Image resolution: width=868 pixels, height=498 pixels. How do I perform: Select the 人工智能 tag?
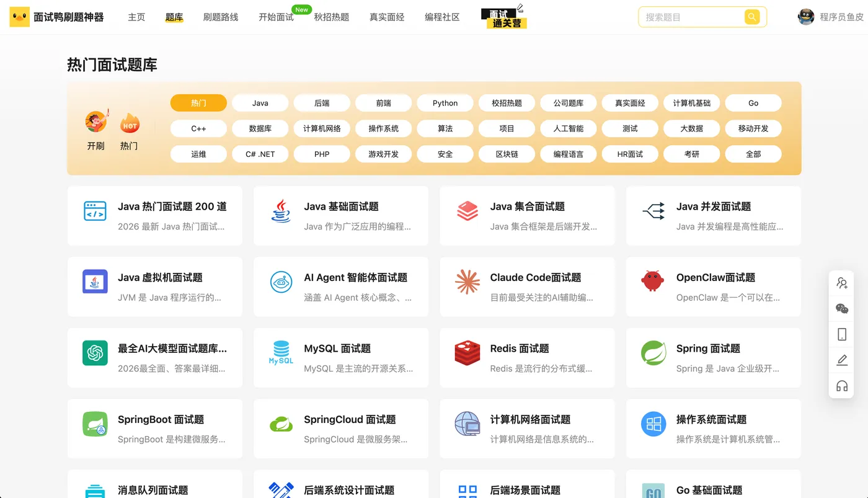(569, 128)
